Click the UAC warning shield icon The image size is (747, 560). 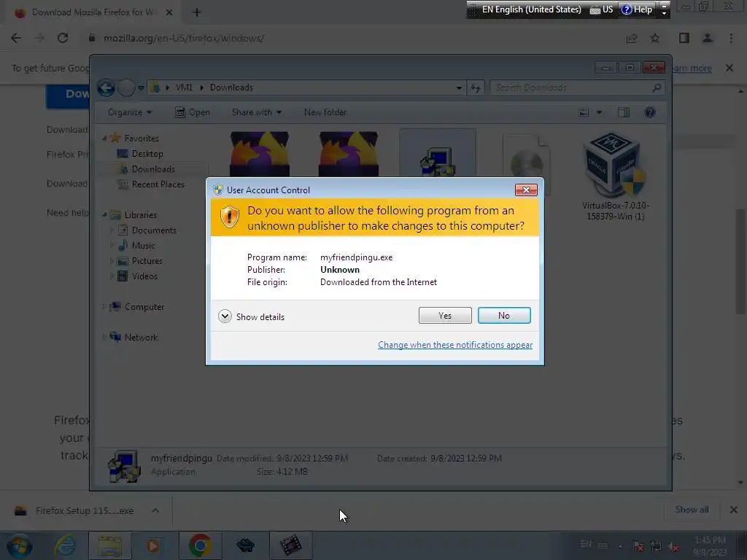[x=229, y=217]
